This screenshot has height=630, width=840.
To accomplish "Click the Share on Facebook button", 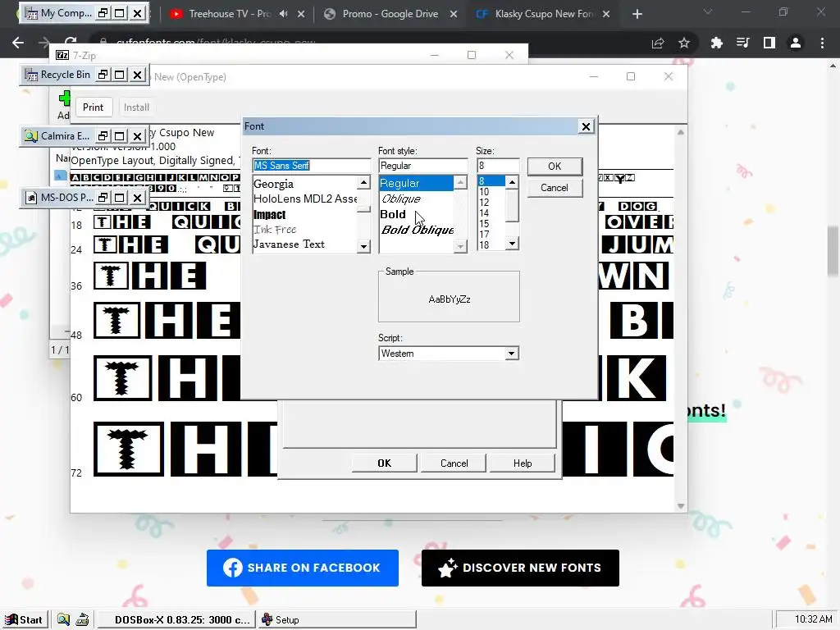I will [303, 568].
